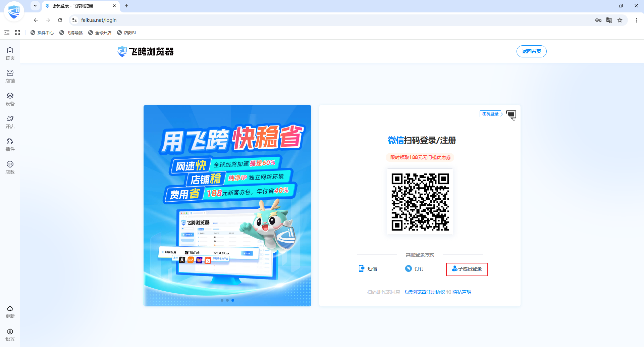Image resolution: width=644 pixels, height=347 pixels.
Task: Go back to the previous page
Action: pos(36,20)
